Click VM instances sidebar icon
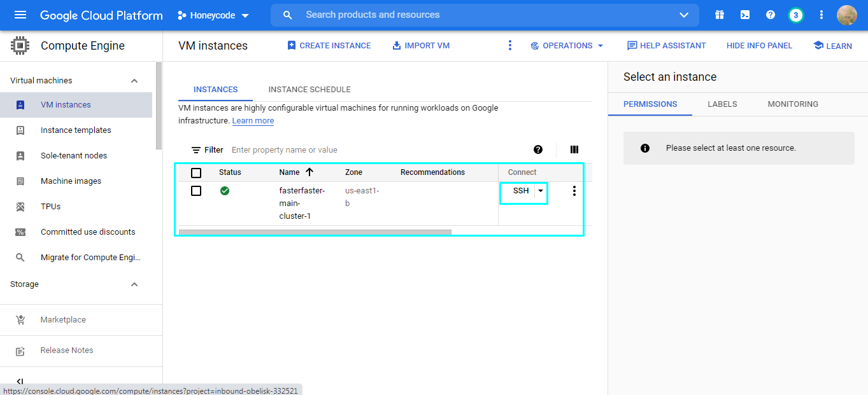 20,105
